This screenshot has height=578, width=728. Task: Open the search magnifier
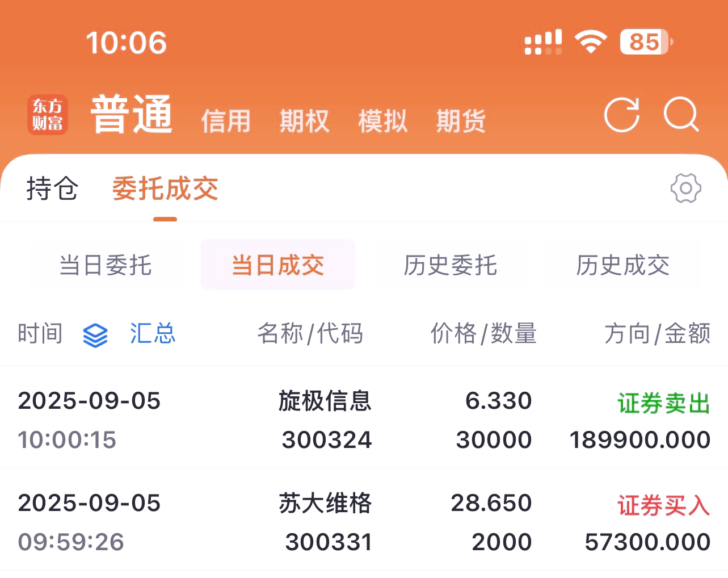681,115
